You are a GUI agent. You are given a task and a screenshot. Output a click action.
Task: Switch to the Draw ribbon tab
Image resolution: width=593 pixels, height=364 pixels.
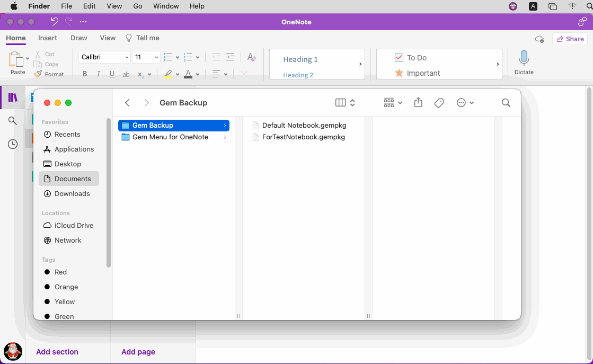coord(78,38)
